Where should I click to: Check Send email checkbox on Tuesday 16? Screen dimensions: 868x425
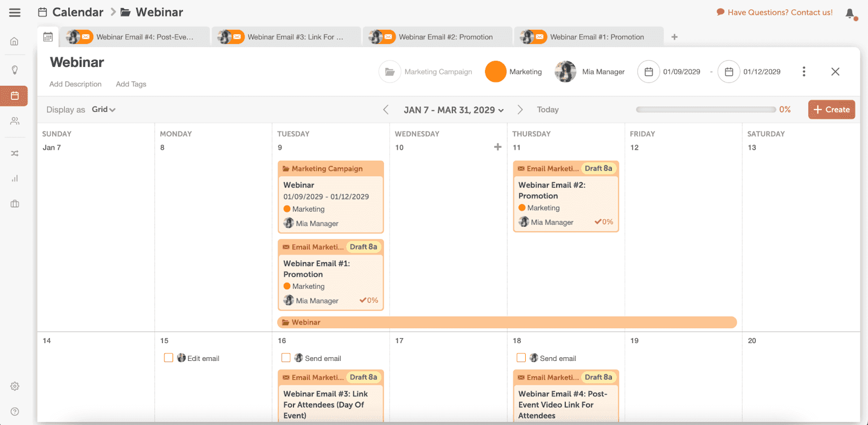tap(286, 358)
